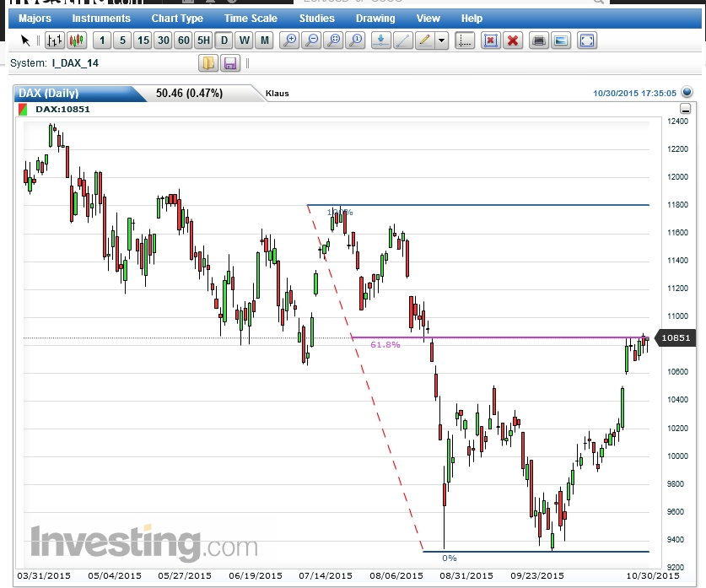Select the weekly (W) time scale
706x588 pixels.
click(245, 40)
